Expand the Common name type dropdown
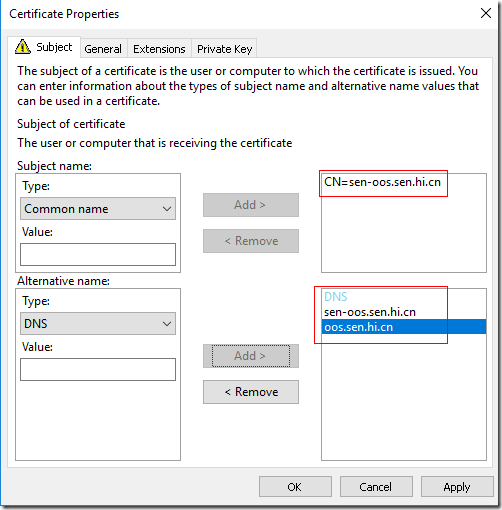 point(98,209)
